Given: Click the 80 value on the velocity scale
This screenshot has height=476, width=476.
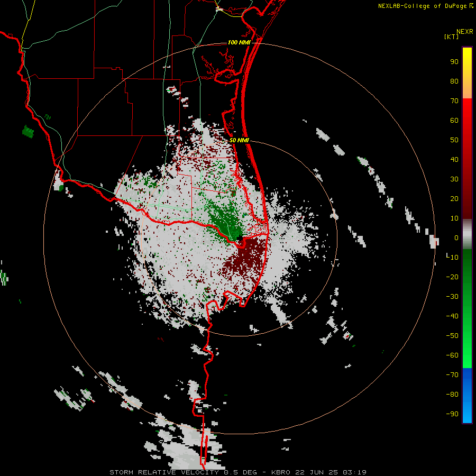Looking at the screenshot, I should click(x=454, y=81).
